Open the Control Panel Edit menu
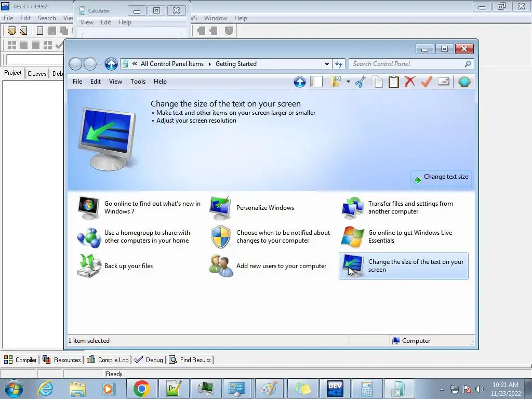This screenshot has height=399, width=532. pos(96,82)
